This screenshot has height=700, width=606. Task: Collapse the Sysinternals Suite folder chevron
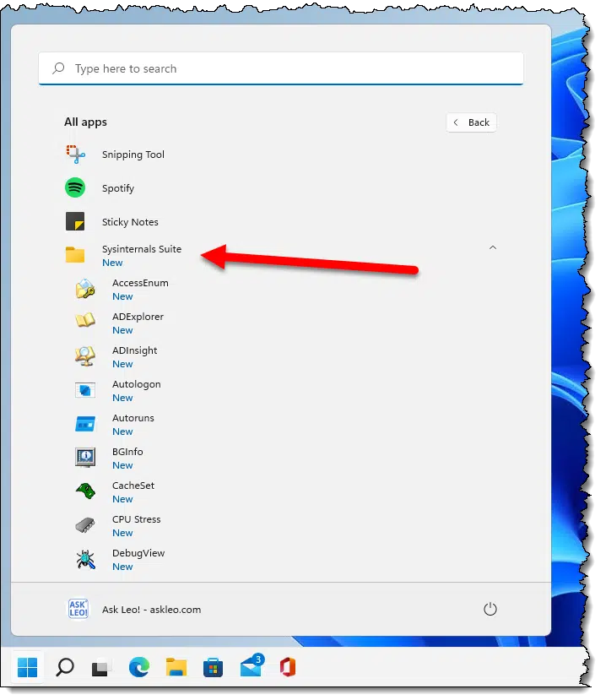click(x=493, y=247)
